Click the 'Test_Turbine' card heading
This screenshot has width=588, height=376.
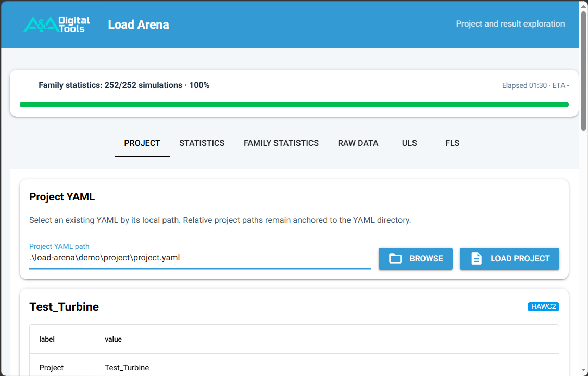click(x=64, y=307)
